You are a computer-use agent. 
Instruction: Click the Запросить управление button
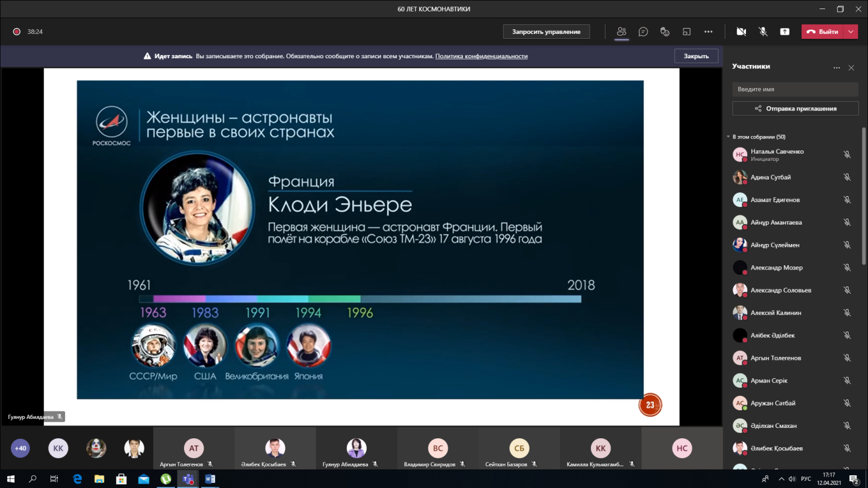pos(546,32)
